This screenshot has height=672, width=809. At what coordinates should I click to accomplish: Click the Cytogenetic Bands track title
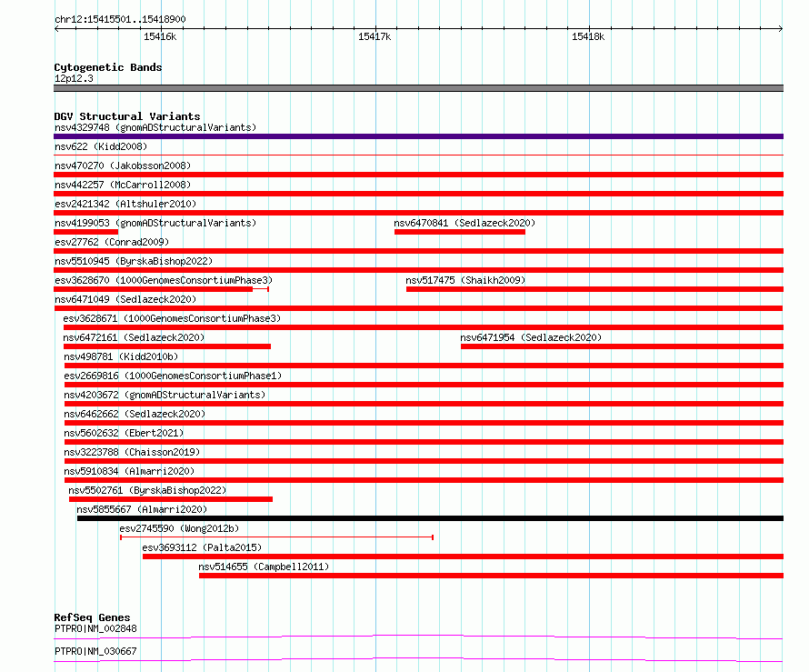[x=108, y=67]
